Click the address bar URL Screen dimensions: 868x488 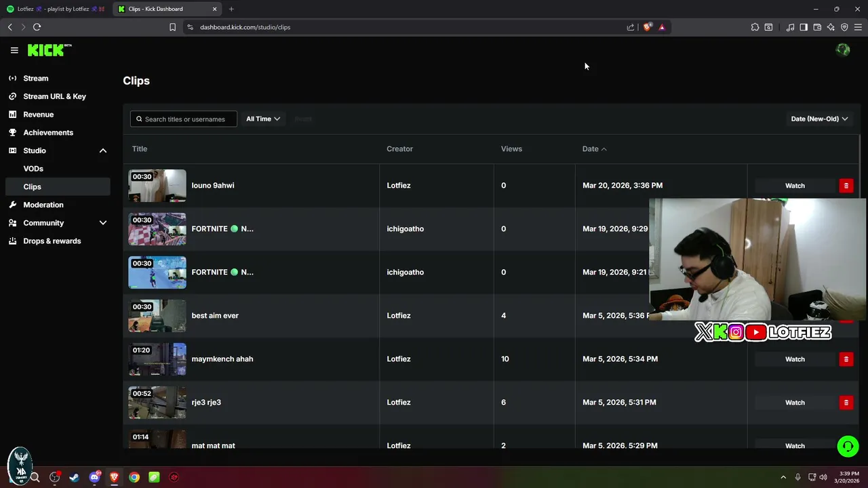coord(245,27)
